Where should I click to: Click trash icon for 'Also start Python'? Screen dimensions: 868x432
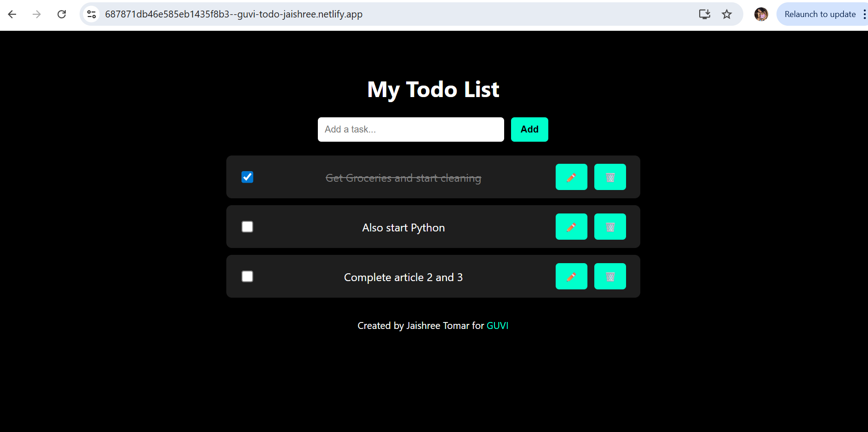[x=609, y=227]
